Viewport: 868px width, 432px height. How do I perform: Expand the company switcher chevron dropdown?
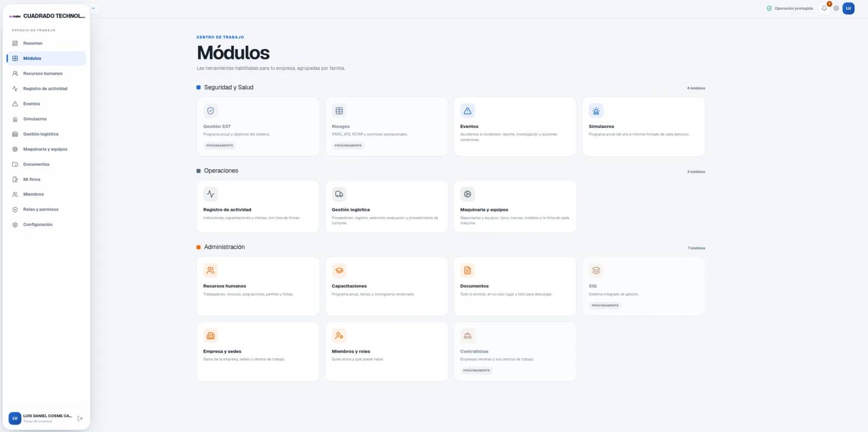click(93, 8)
